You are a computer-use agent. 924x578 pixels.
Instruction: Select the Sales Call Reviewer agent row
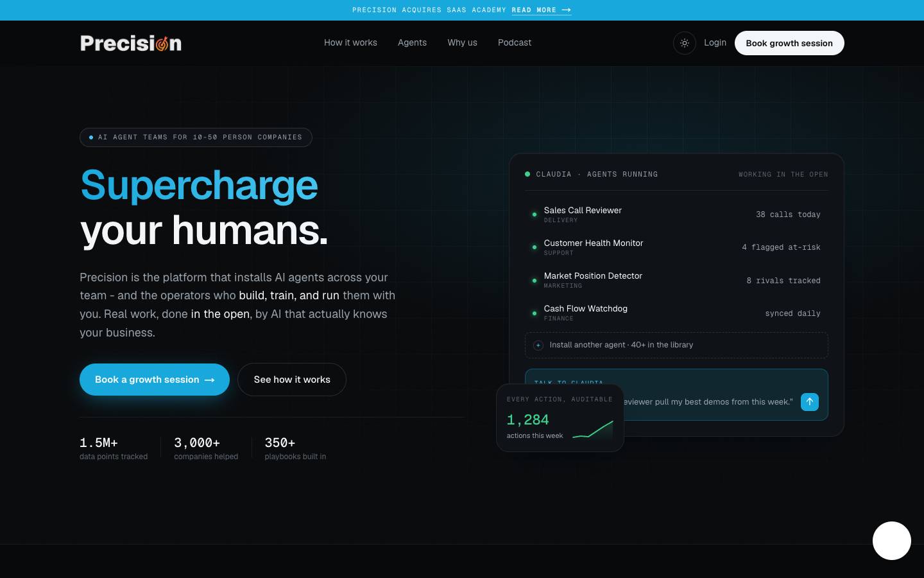(676, 215)
